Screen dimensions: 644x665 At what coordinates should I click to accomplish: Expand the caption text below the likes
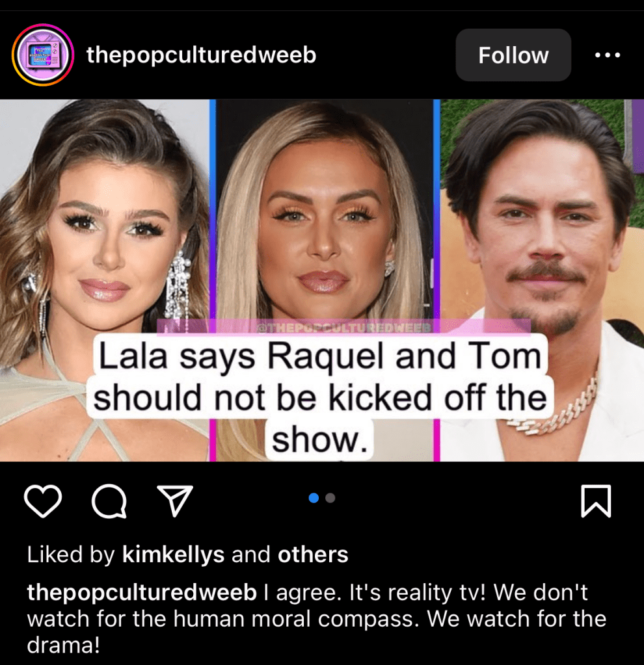317,619
